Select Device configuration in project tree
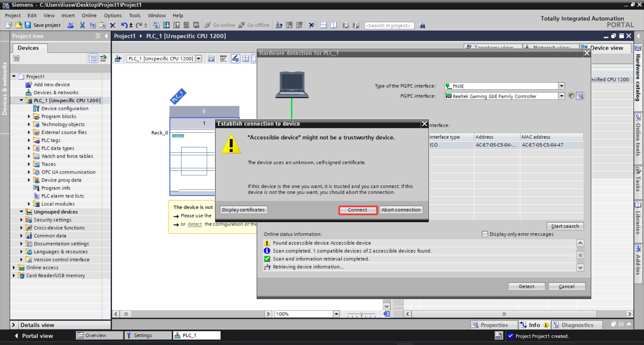This screenshot has height=345, width=644. click(65, 109)
